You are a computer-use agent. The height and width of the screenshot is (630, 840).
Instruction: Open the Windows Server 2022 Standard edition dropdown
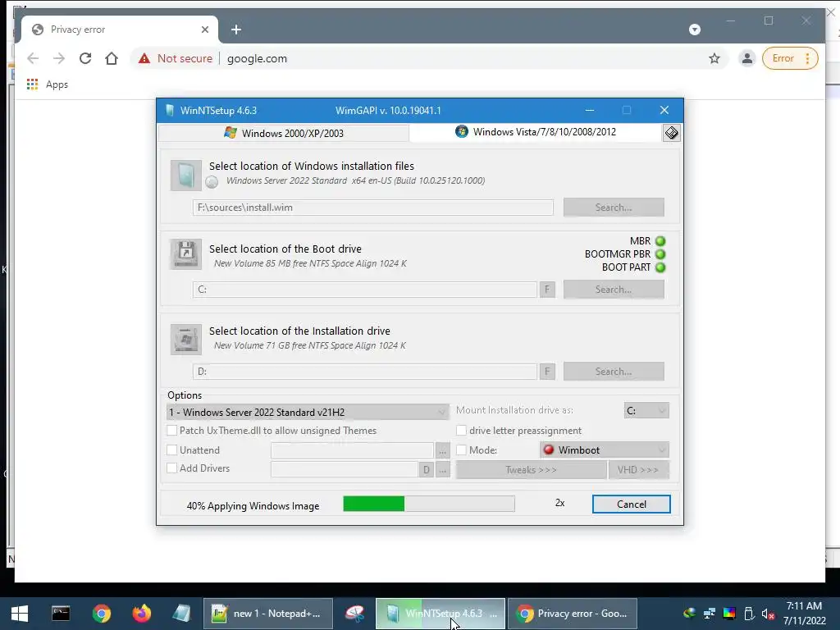click(x=308, y=412)
